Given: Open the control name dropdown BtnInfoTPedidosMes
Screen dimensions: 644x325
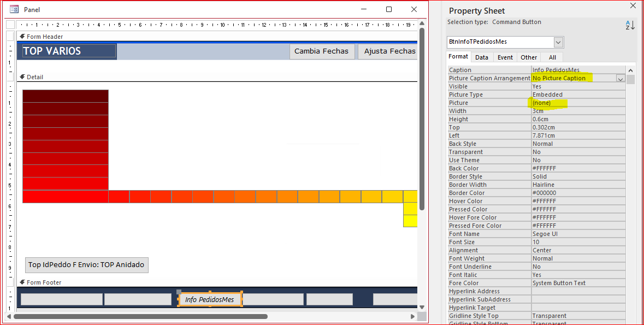Looking at the screenshot, I should [558, 42].
